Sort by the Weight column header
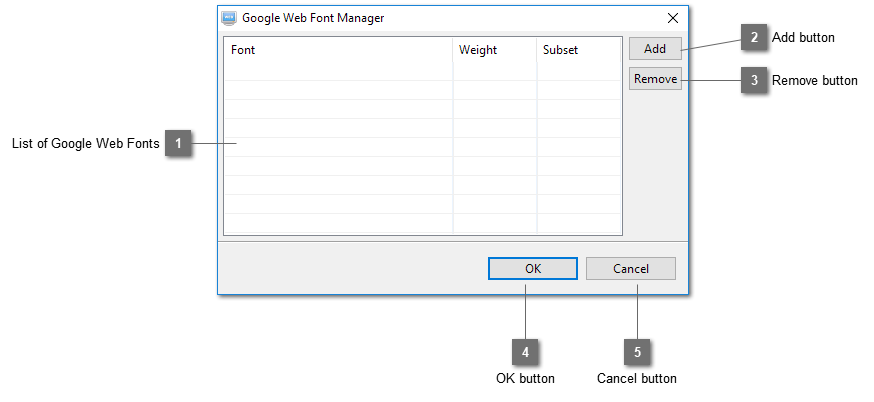 (495, 50)
